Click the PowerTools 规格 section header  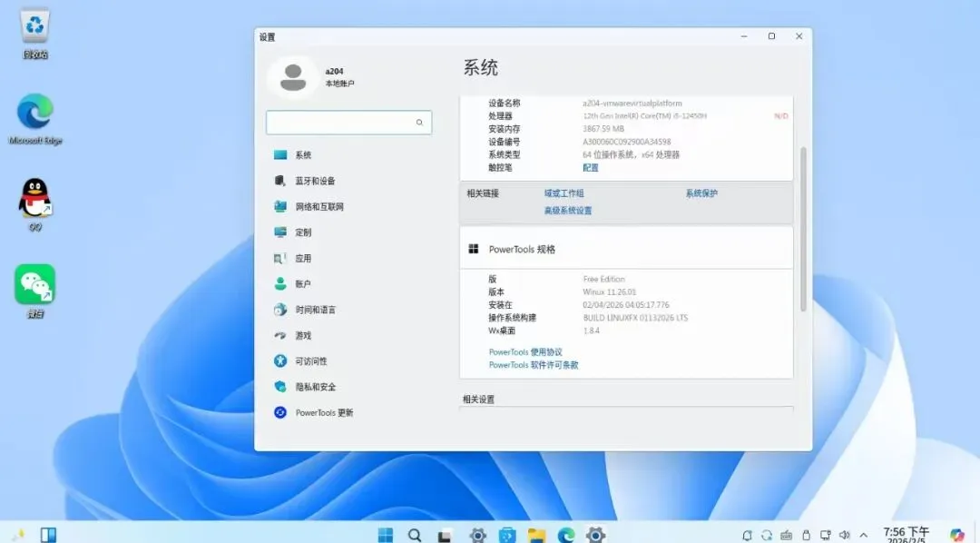coord(626,249)
